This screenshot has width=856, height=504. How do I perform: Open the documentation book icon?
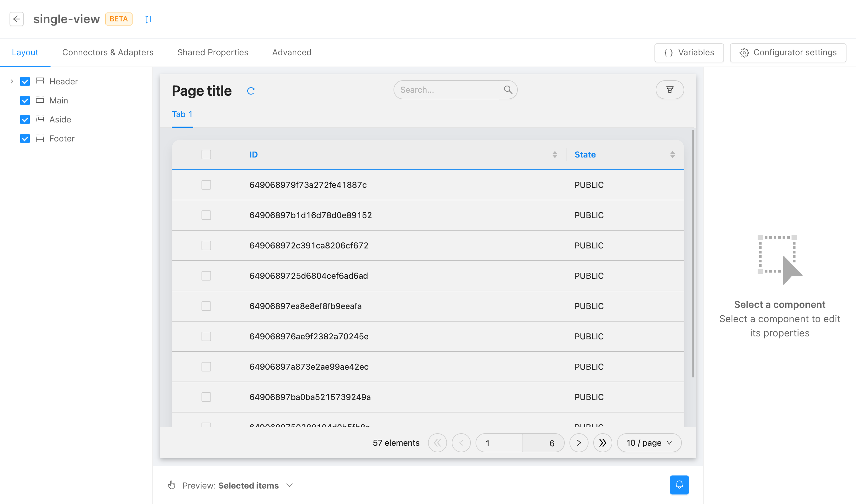[x=147, y=19]
